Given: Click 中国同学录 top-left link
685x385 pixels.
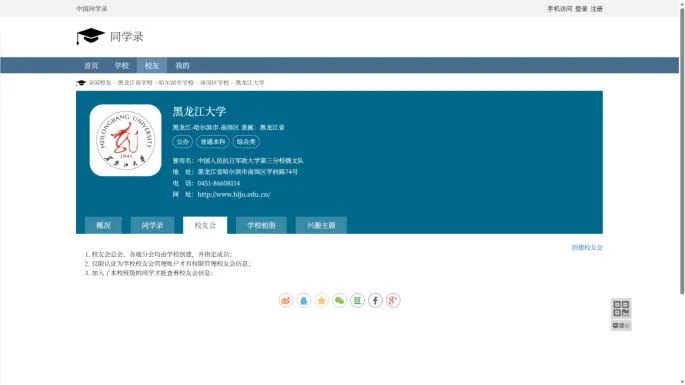Looking at the screenshot, I should tap(91, 9).
